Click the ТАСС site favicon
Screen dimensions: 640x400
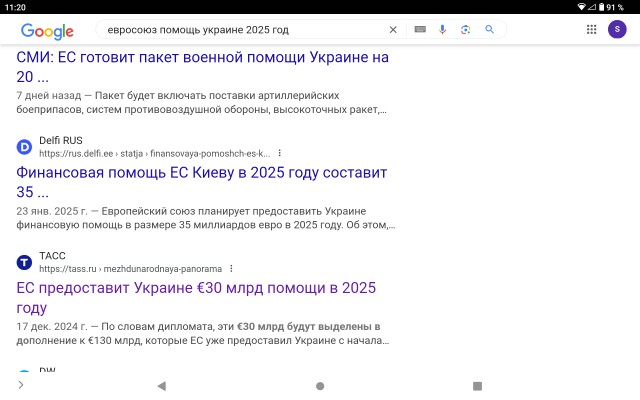(24, 262)
